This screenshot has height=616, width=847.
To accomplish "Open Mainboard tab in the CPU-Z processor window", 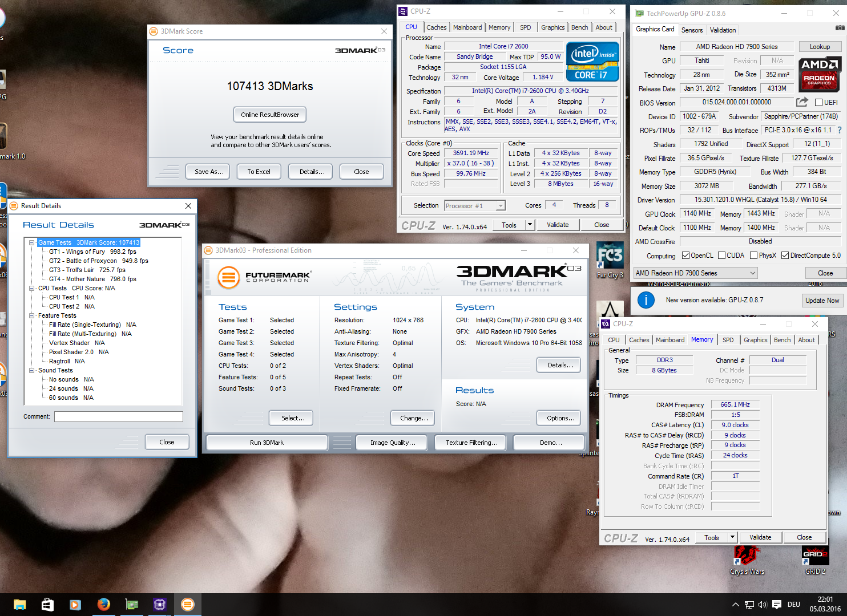I will pyautogui.click(x=467, y=27).
